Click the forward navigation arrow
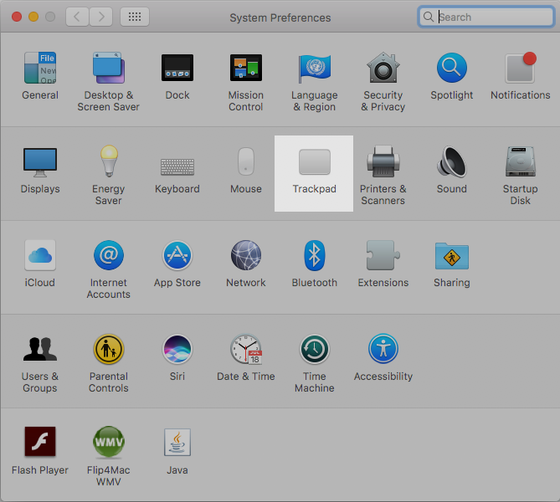 [x=101, y=16]
